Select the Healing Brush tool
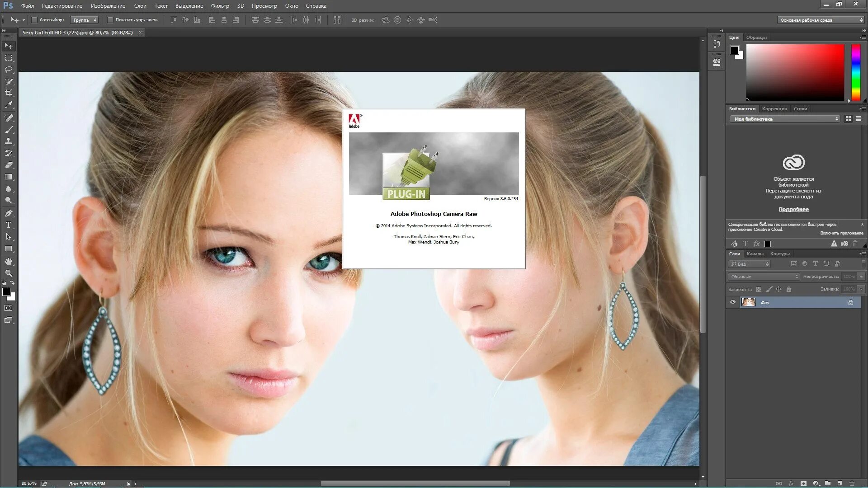Viewport: 868px width, 488px height. tap(9, 118)
